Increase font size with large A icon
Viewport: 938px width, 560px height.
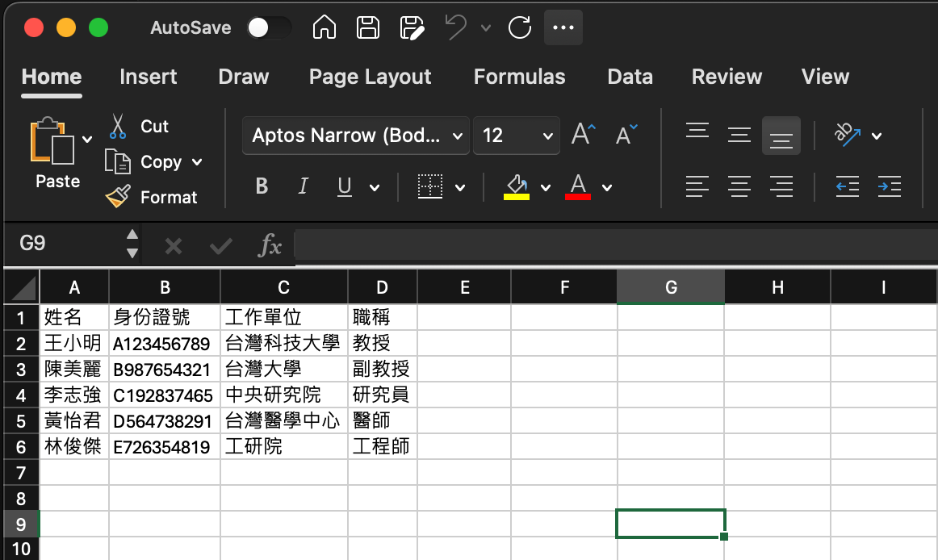[x=583, y=135]
